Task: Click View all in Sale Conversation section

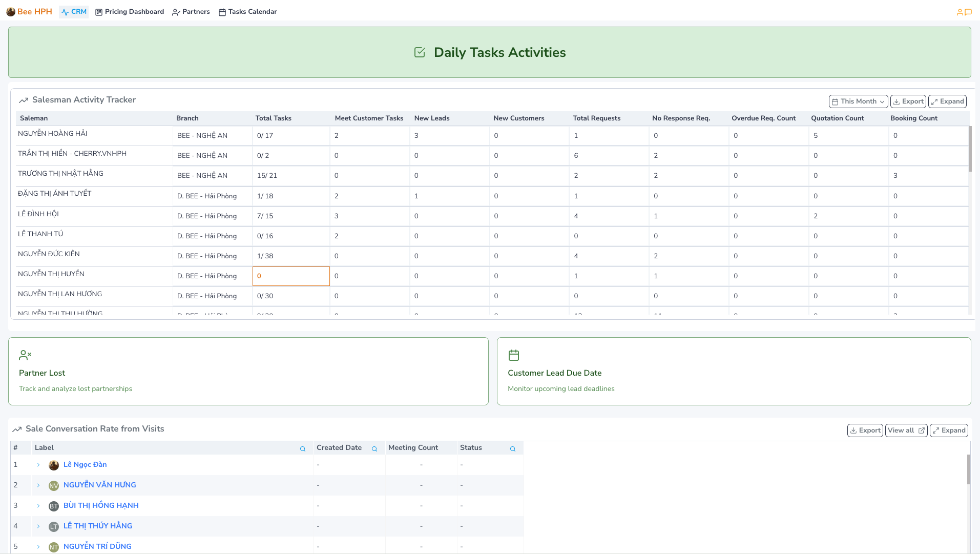Action: click(x=906, y=430)
